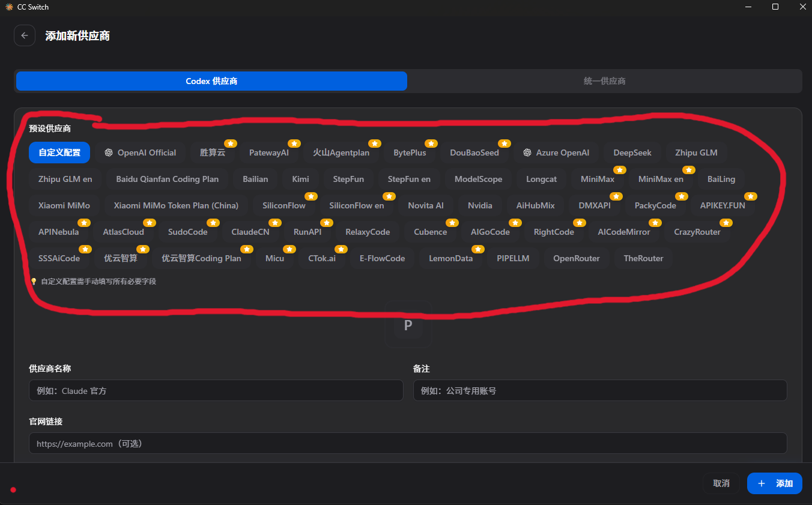Pick the AIGoCode preset
This screenshot has width=812, height=505.
490,232
